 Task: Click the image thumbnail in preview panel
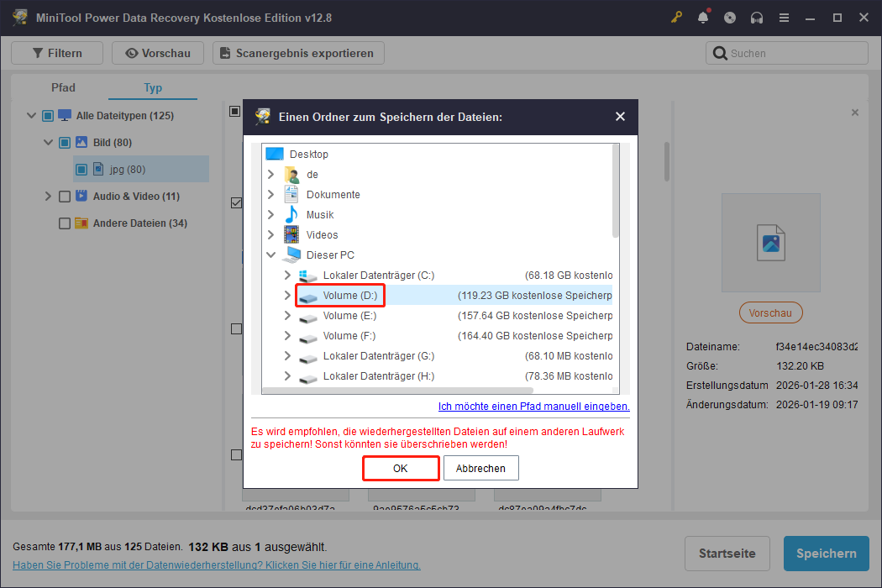point(770,242)
